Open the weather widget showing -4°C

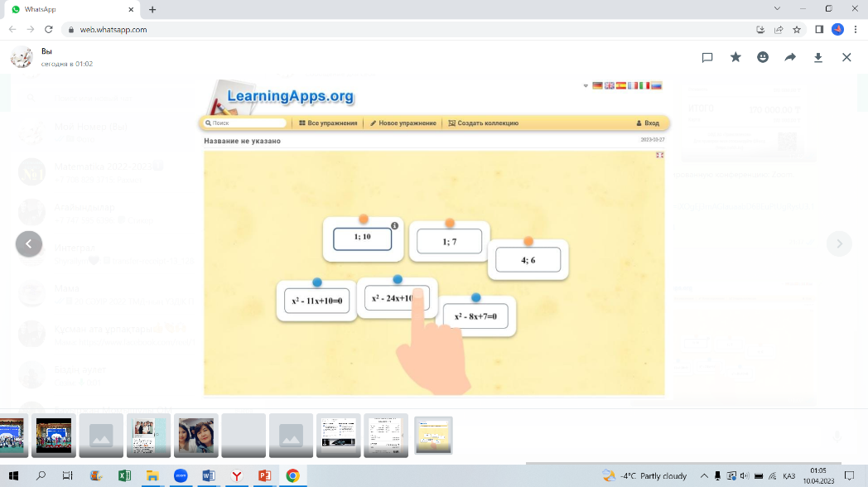pos(645,476)
